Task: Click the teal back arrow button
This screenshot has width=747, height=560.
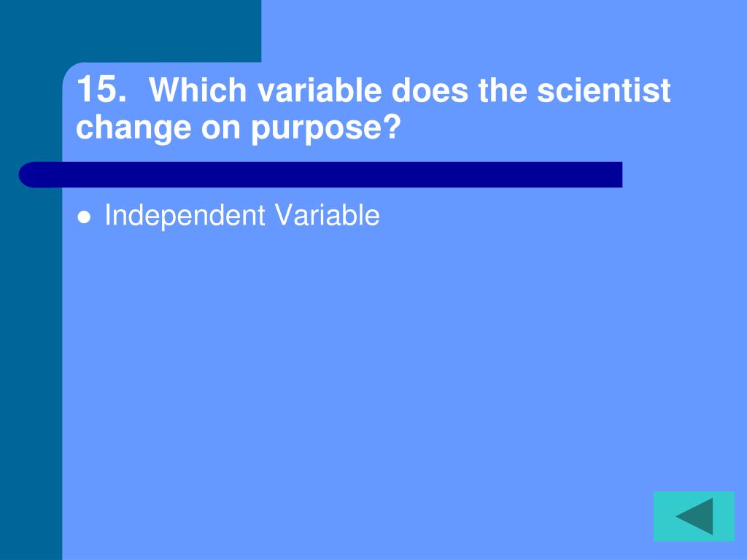Action: pos(694,516)
